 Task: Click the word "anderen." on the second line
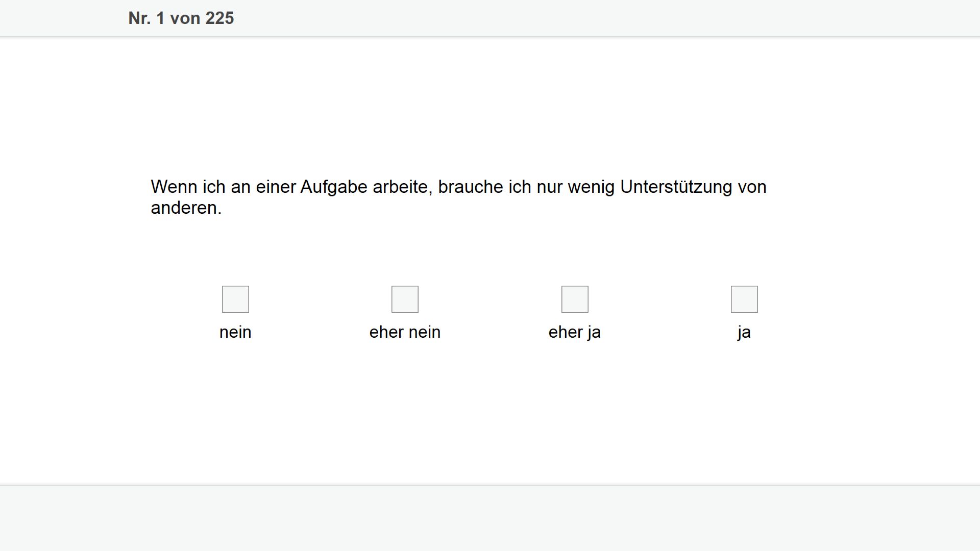point(186,208)
